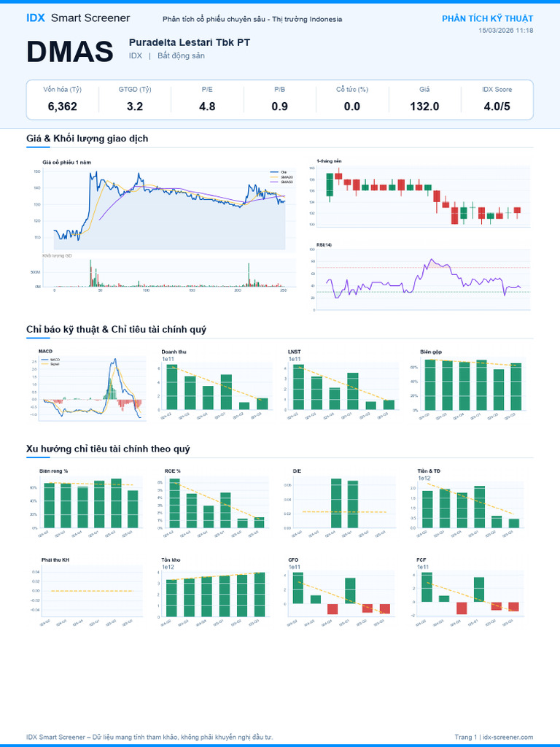The height and width of the screenshot is (747, 560).
Task: Click the 'Trang 1 | idx-screener.com' footer text
Action: [494, 738]
